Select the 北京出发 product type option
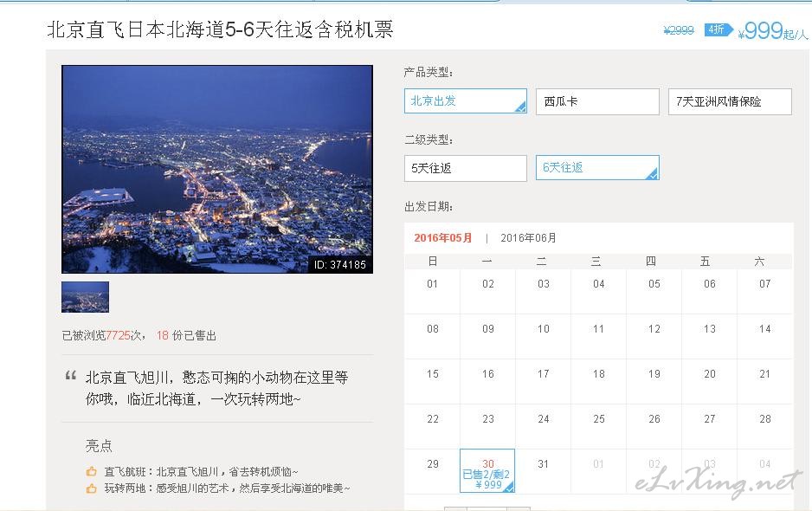The height and width of the screenshot is (511, 812). (x=466, y=101)
